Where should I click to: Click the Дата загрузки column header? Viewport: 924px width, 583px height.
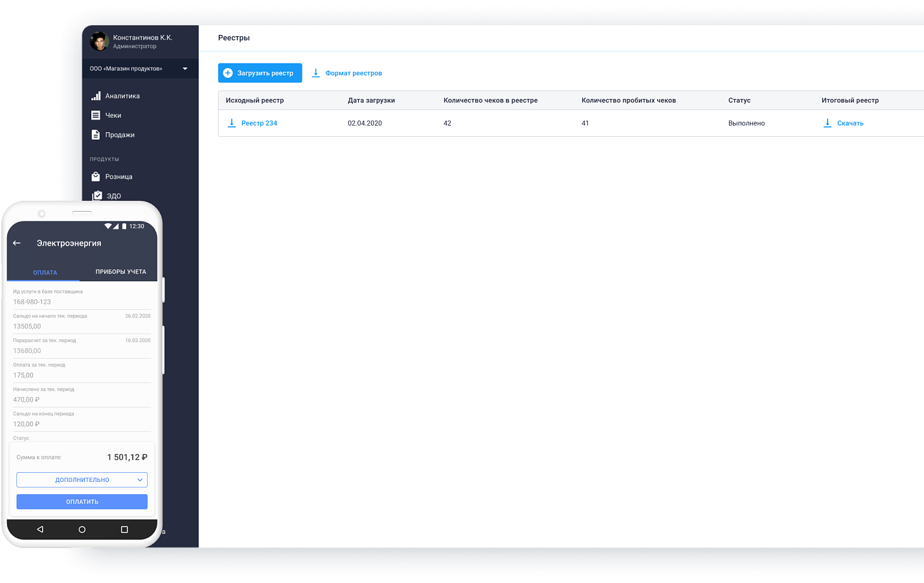(x=371, y=100)
